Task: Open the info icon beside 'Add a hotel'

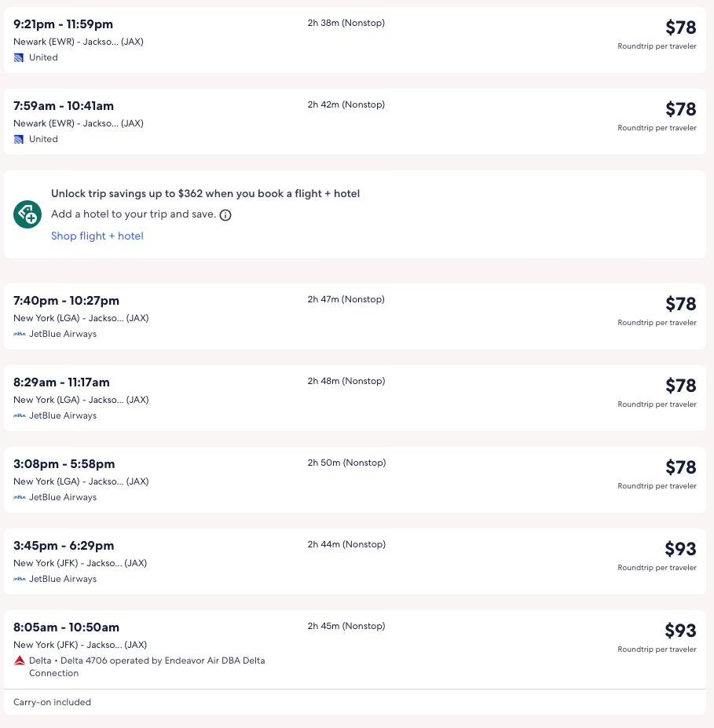Action: pos(225,215)
